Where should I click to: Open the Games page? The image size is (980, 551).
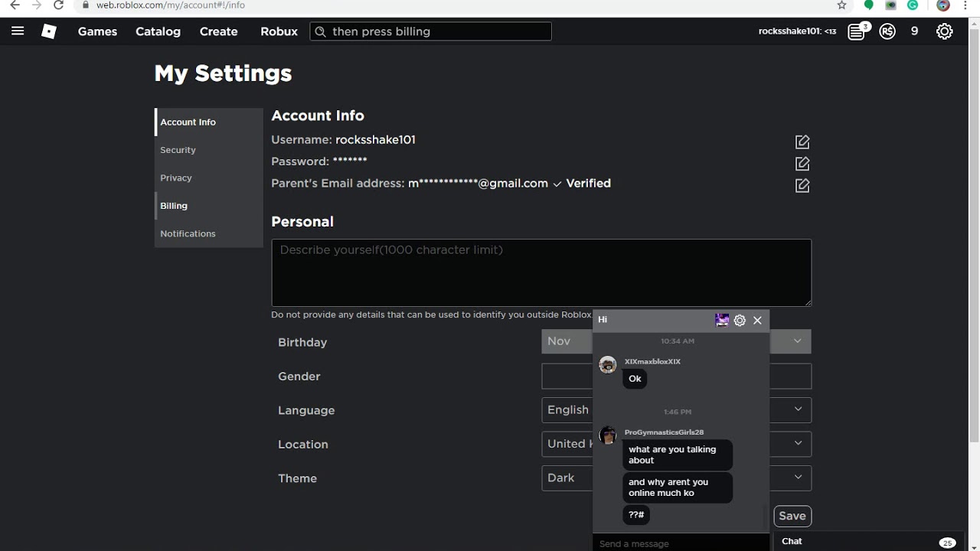point(97,31)
